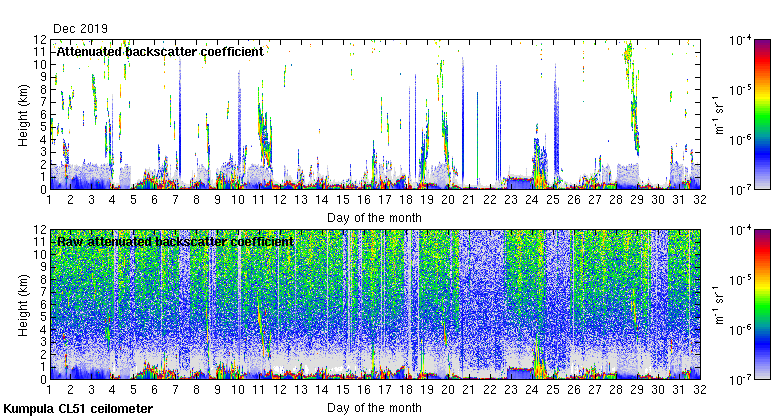
Task: Click the 6 km tick on top plot
Action: tap(43, 114)
